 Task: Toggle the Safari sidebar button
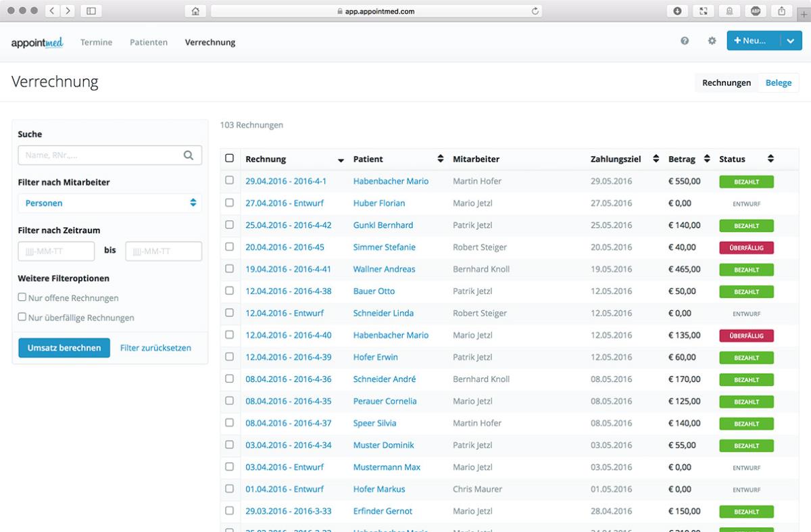(91, 11)
